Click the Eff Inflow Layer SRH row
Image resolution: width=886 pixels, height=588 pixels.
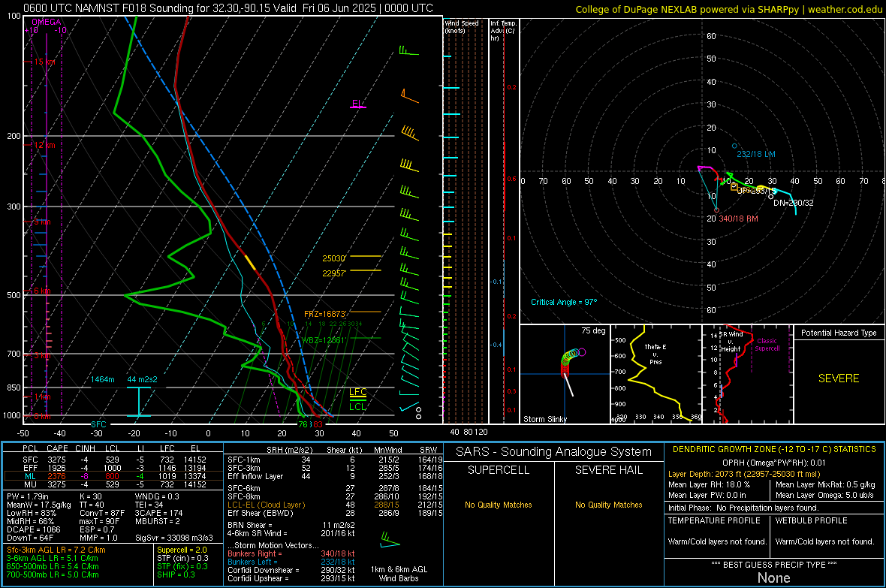coord(335,476)
